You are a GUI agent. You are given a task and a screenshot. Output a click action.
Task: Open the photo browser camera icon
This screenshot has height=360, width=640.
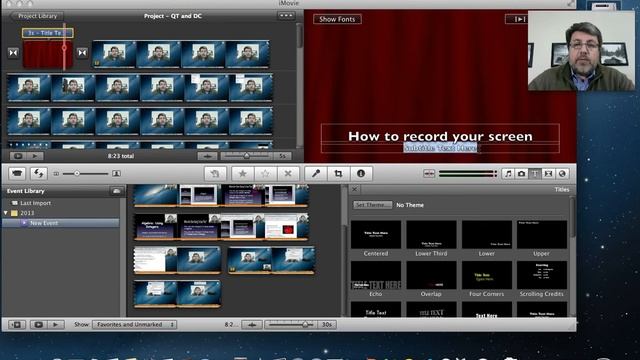pos(521,173)
